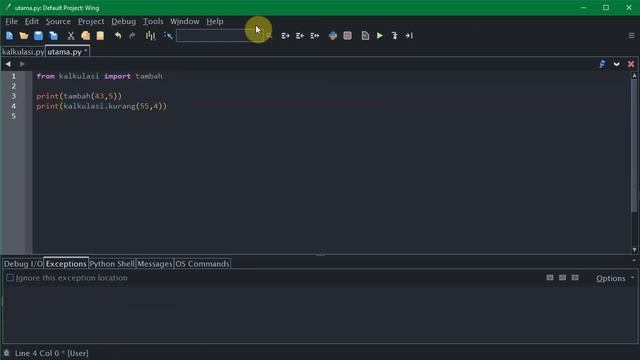Click line number 1 in the gutter
The width and height of the screenshot is (640, 360).
click(x=13, y=76)
